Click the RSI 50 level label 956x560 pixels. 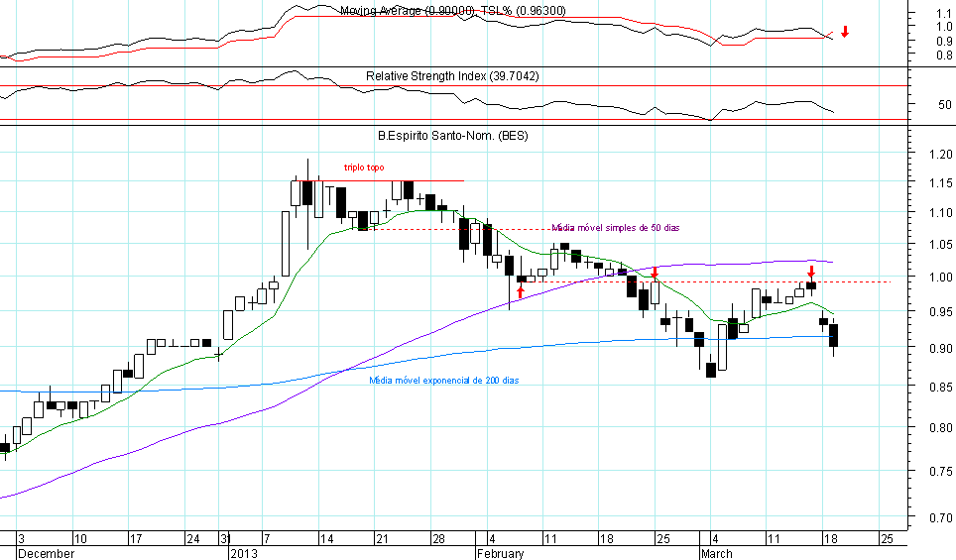pos(945,105)
